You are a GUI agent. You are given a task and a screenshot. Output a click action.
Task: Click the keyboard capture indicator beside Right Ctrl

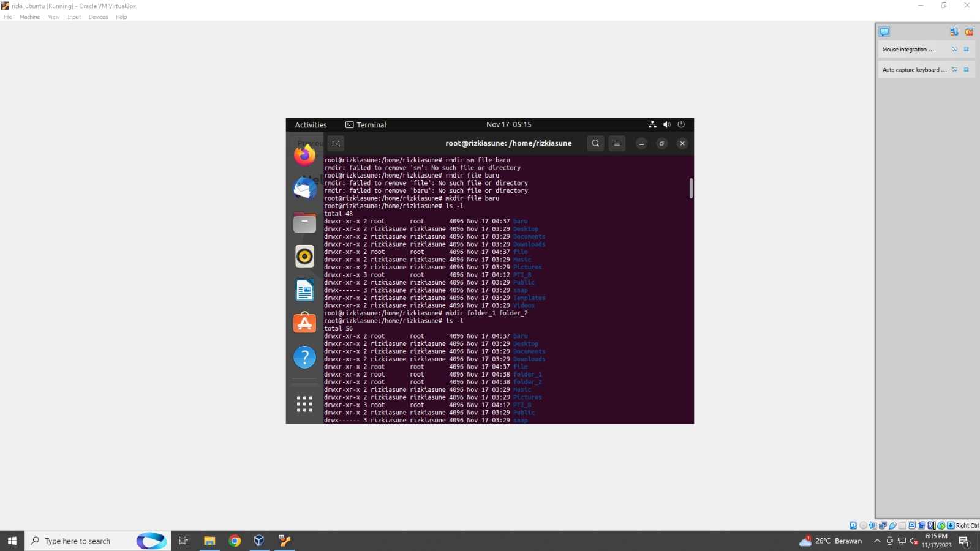pyautogui.click(x=951, y=525)
